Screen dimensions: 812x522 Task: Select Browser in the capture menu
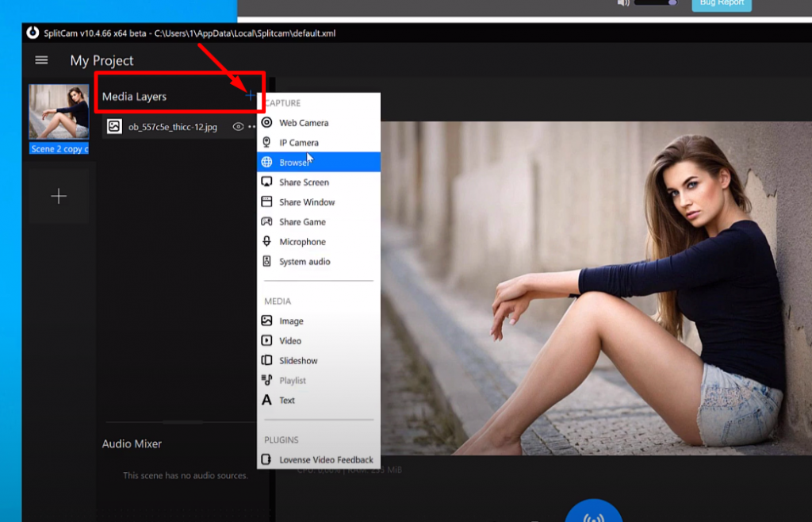(319, 162)
